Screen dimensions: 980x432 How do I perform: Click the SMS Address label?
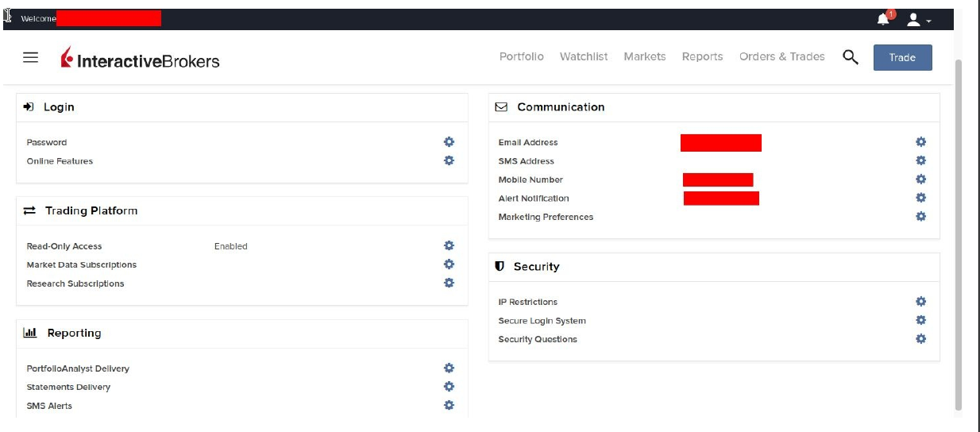[527, 161]
